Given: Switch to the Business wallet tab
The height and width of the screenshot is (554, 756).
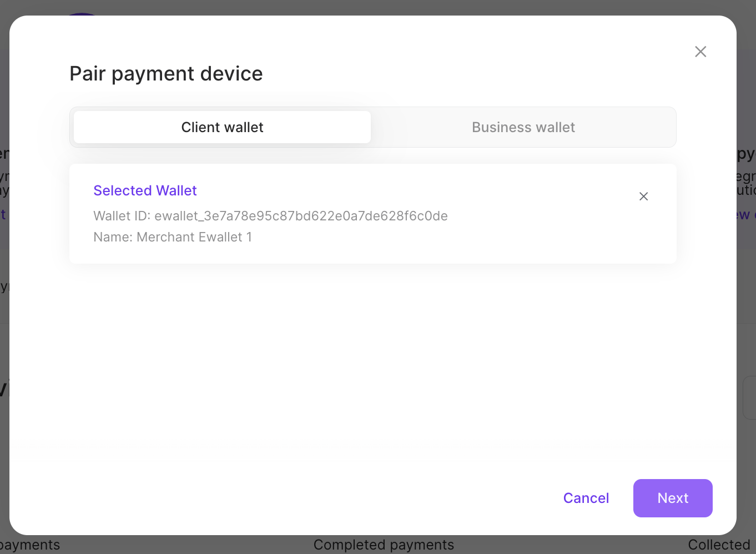Looking at the screenshot, I should tap(523, 127).
